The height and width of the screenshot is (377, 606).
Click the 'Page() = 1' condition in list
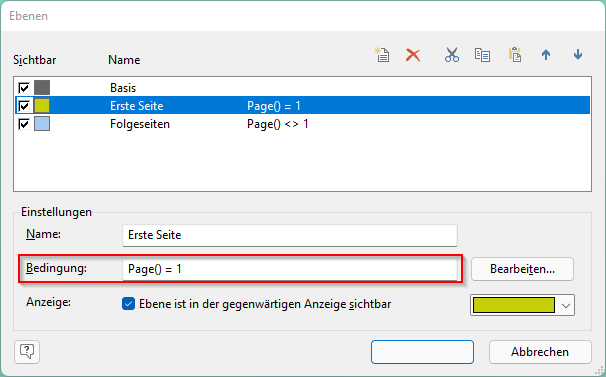(x=274, y=106)
